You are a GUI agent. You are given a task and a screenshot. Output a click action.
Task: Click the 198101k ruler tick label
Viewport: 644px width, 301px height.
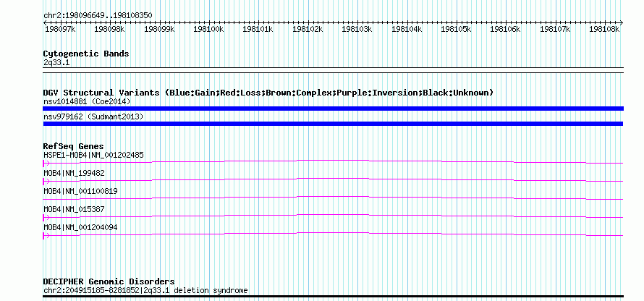(x=258, y=29)
